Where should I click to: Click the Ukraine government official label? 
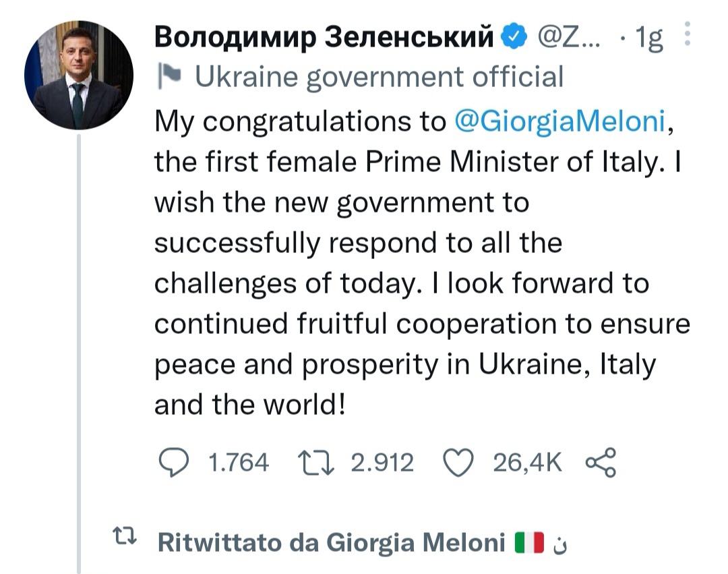377,78
